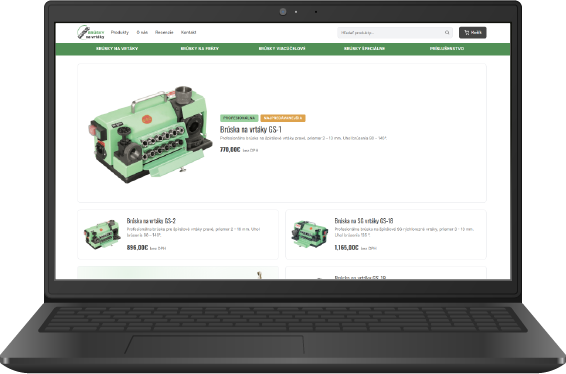Open the Košík cart button
Image resolution: width=566 pixels, height=374 pixels.
pyautogui.click(x=473, y=32)
